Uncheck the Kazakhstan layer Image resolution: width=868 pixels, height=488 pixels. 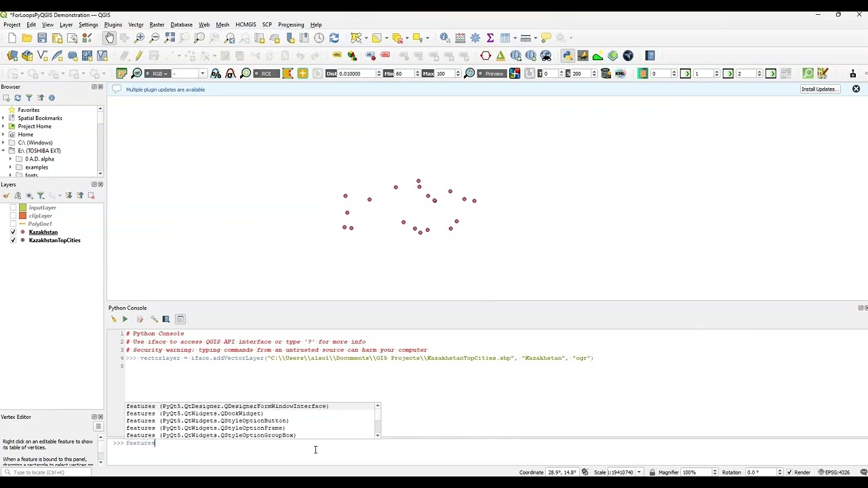point(13,232)
